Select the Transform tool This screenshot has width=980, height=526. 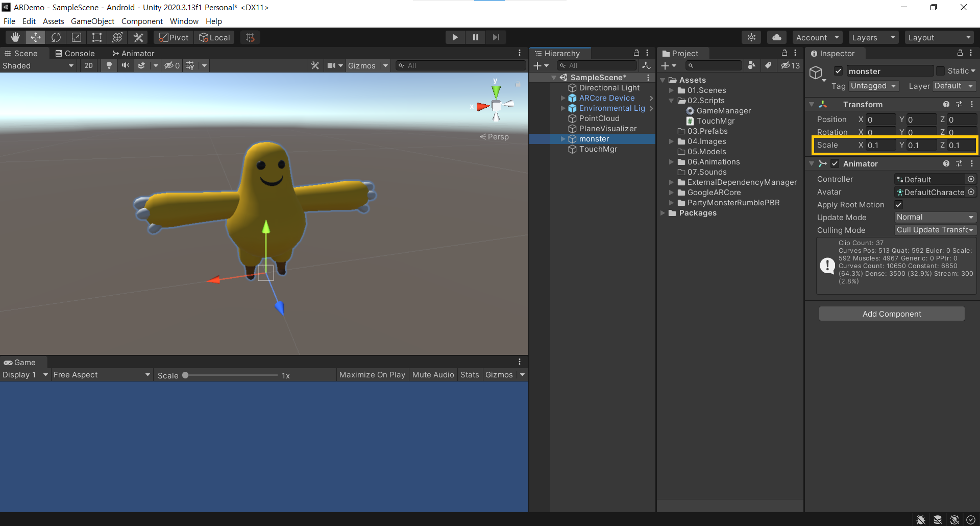coord(117,37)
